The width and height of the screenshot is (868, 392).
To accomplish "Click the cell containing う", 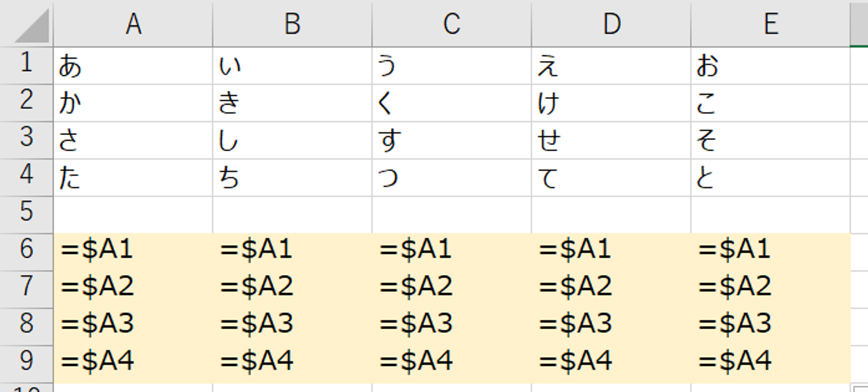I will point(452,66).
